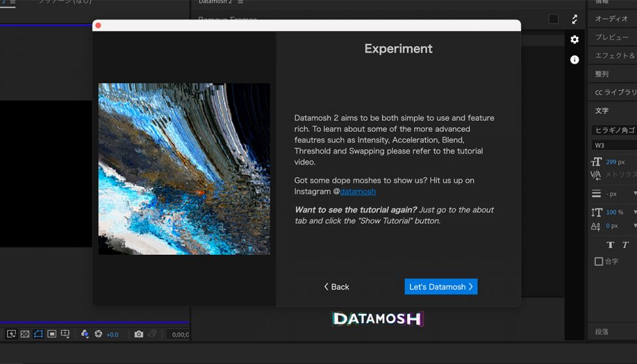This screenshot has width=637, height=364.
Task: Click reset exposure aperture icon
Action: coord(98,334)
